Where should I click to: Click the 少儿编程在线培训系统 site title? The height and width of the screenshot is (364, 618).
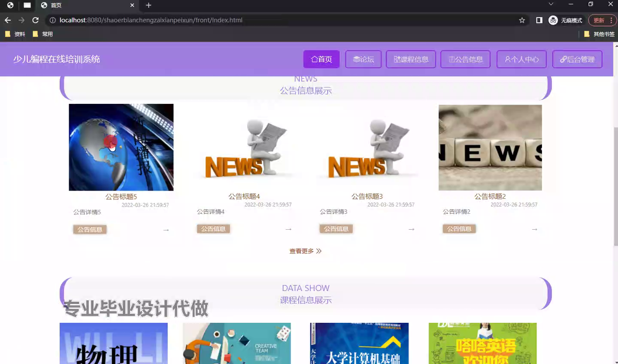coord(57,59)
